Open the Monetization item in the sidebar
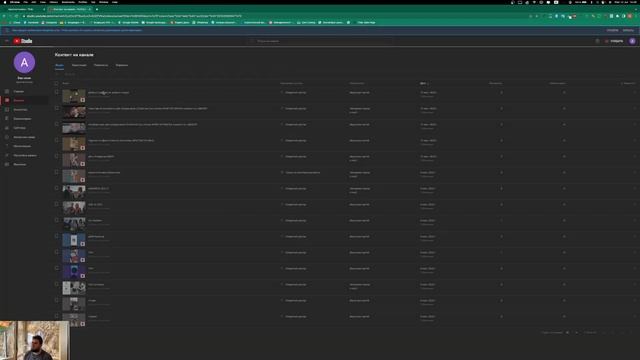 point(24,146)
